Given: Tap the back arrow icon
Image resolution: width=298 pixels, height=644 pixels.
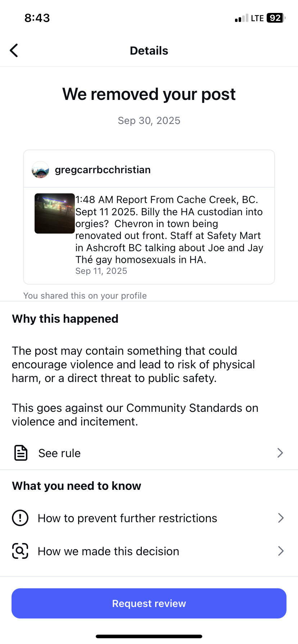Looking at the screenshot, I should 14,51.
